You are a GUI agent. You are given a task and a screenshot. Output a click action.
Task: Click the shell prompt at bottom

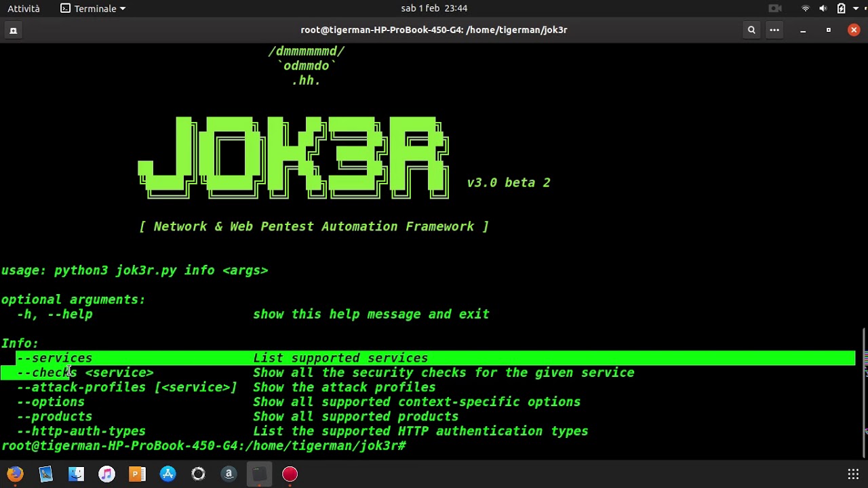click(203, 446)
